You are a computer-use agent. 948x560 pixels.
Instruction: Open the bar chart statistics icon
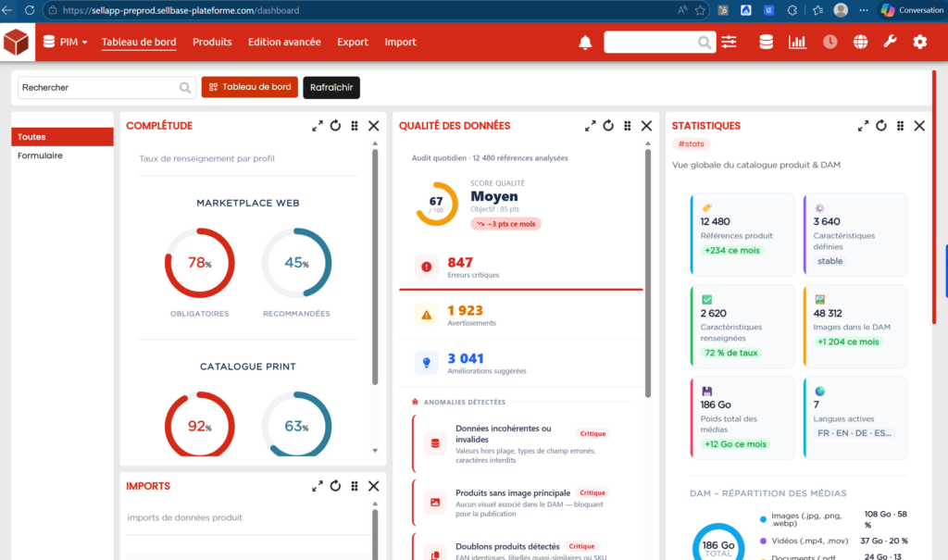(x=796, y=43)
